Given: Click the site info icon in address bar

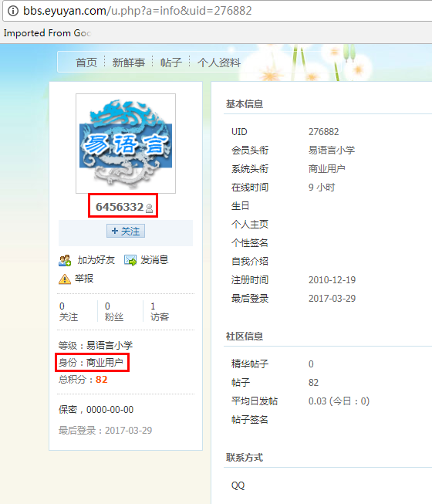Looking at the screenshot, I should (13, 11).
